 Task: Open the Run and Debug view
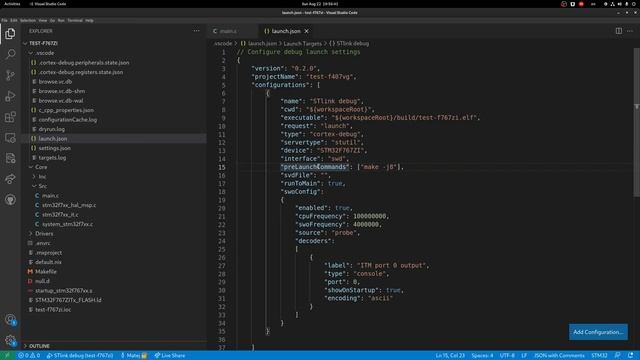10,96
